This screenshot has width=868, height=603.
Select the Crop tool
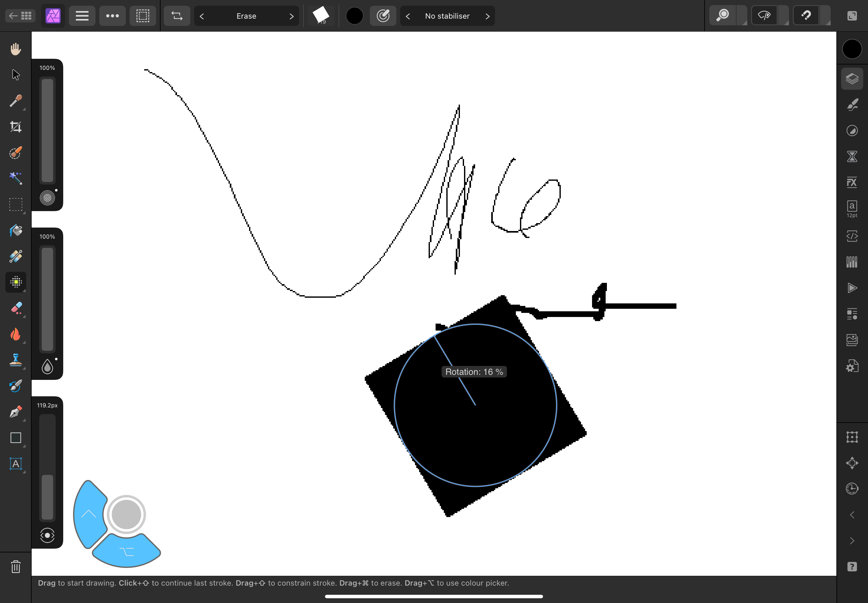15,126
